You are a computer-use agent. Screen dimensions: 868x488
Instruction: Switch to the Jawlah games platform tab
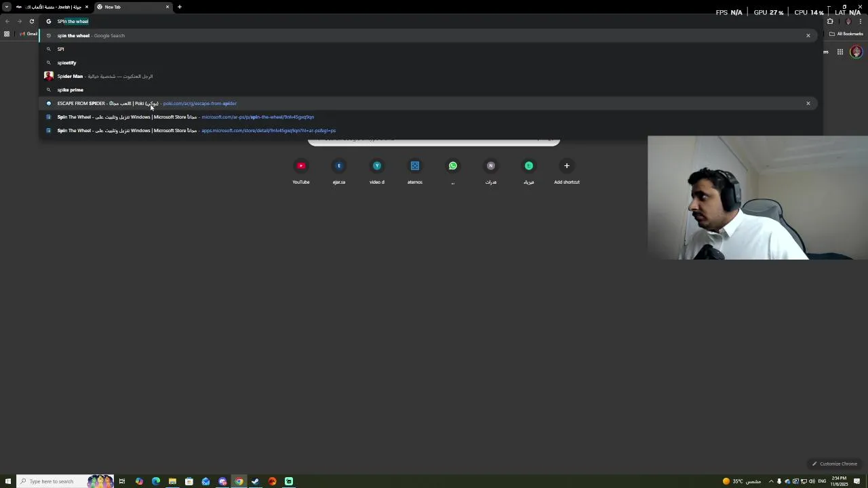[x=52, y=7]
